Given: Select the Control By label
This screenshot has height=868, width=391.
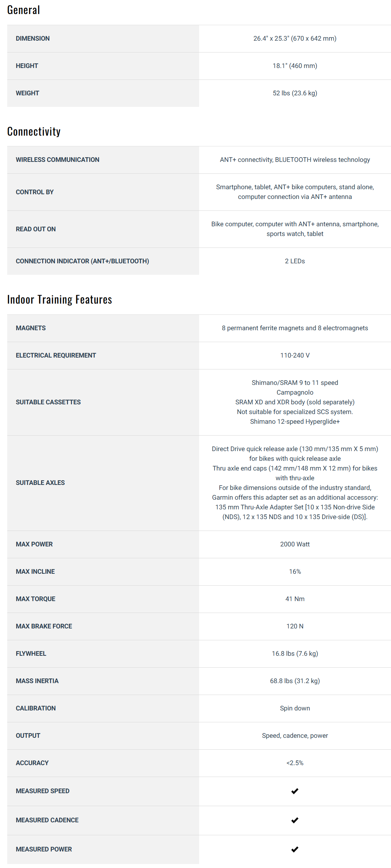Looking at the screenshot, I should coord(35,192).
